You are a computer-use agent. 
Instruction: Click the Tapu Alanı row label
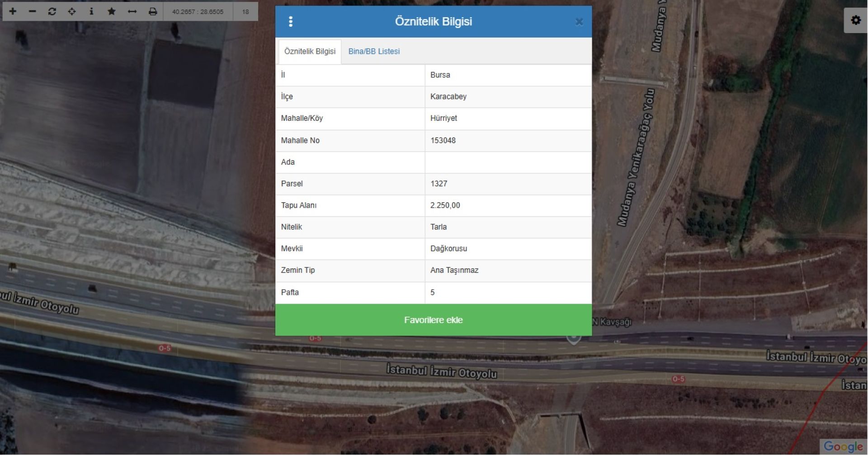coord(298,205)
